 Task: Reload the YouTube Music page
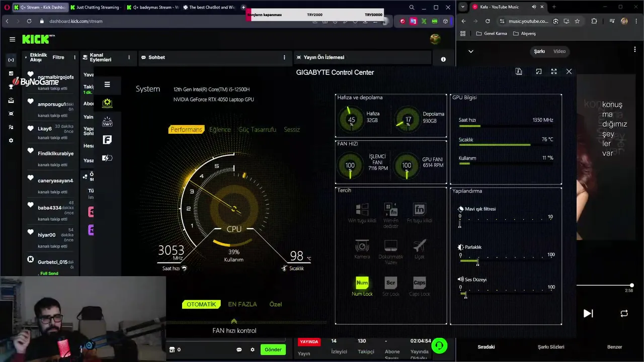point(488,21)
